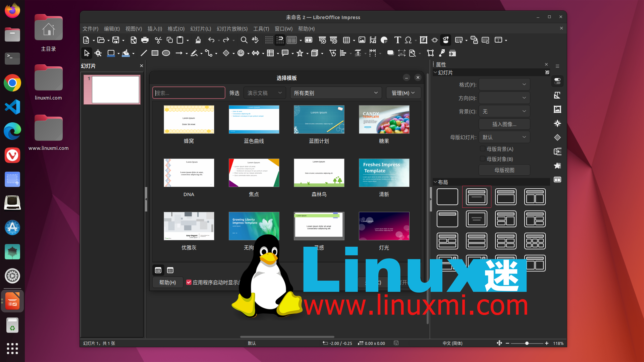Open the 文件(F) menu

[x=90, y=29]
